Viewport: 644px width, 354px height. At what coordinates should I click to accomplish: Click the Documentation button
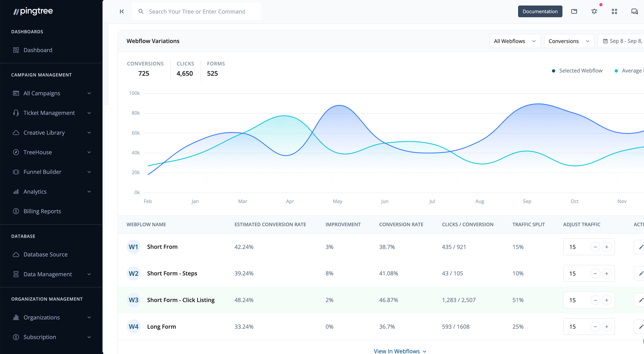540,11
